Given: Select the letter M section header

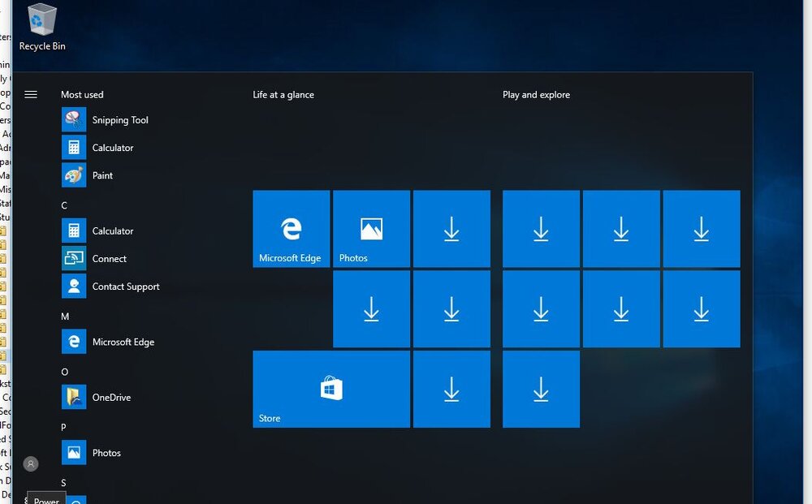Looking at the screenshot, I should pos(65,317).
